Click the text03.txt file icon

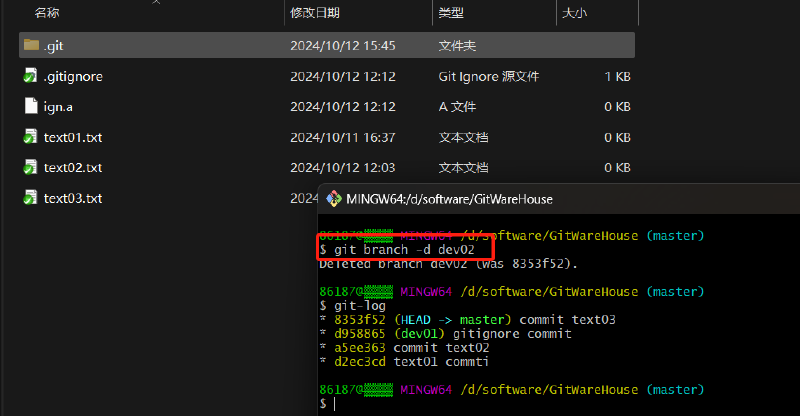pos(31,198)
